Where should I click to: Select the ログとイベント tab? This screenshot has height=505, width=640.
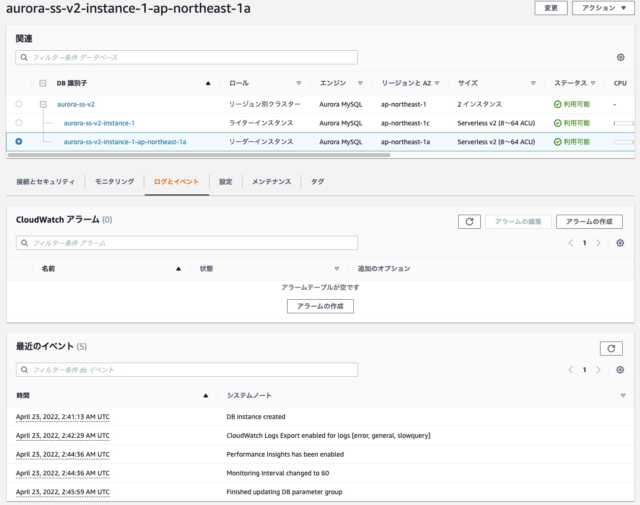pyautogui.click(x=176, y=182)
